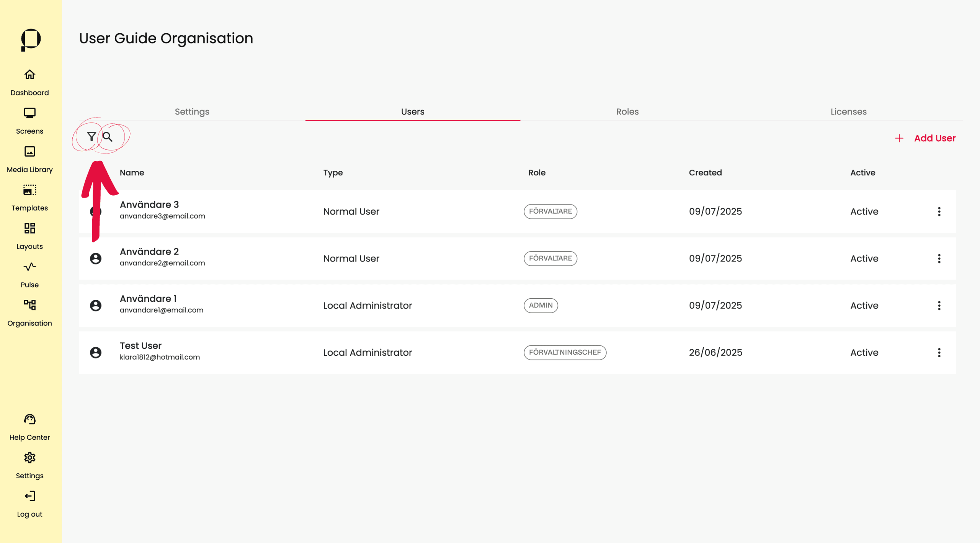The image size is (980, 543).
Task: Go to Dashboard in sidebar
Action: point(29,82)
